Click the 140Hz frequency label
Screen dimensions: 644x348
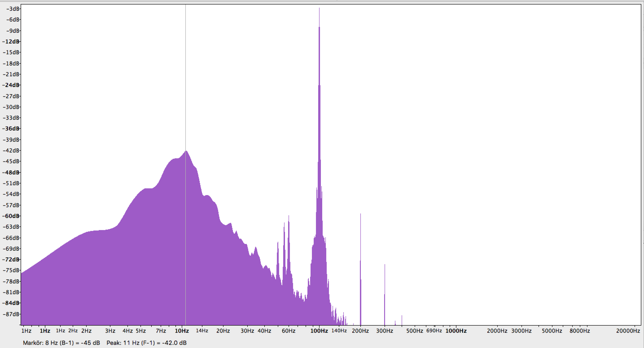point(339,331)
